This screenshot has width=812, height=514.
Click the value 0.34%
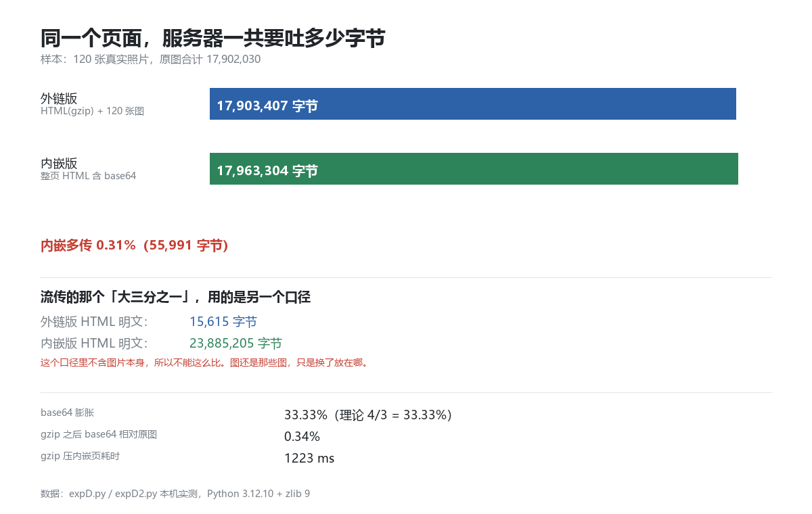pos(302,436)
